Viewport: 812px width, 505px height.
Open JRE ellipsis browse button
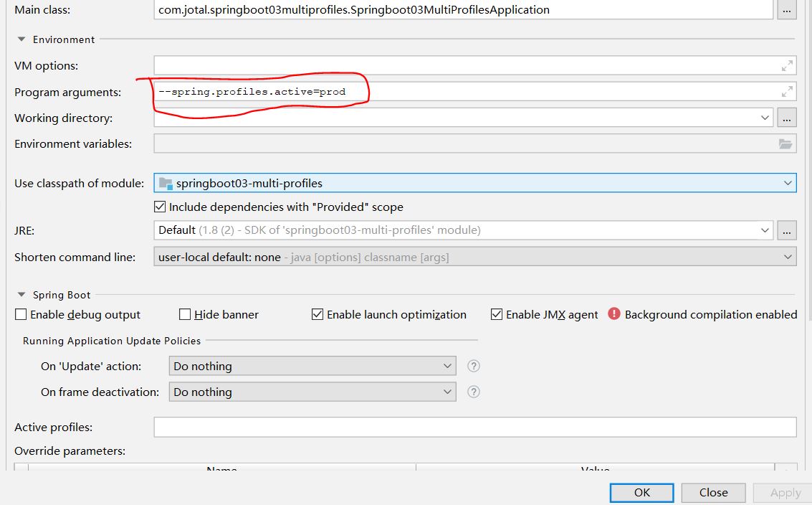pyautogui.click(x=787, y=230)
